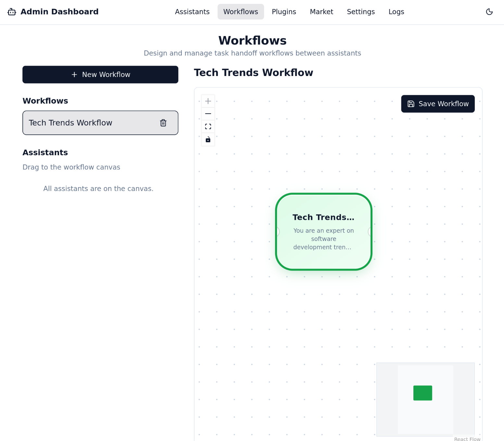The height and width of the screenshot is (441, 504).
Task: View the Logs tab
Action: coord(396,12)
